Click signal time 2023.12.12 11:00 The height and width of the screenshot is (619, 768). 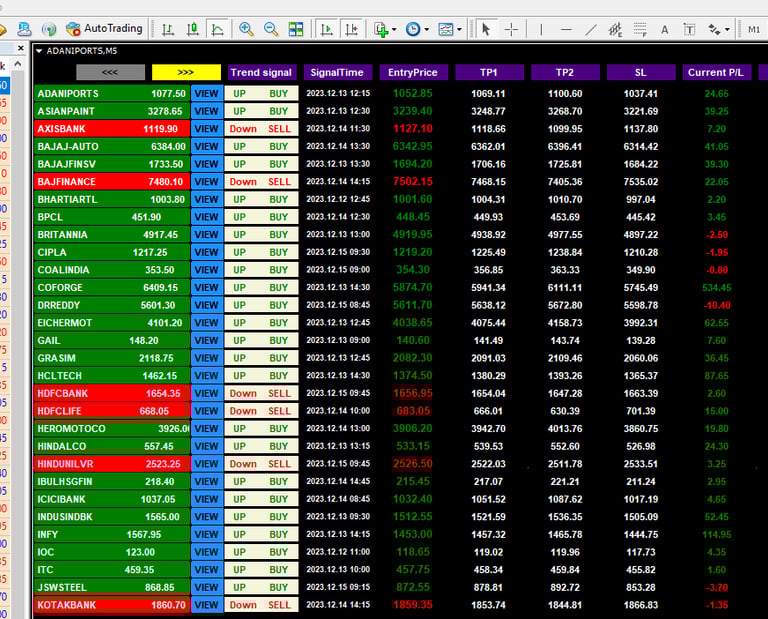coord(338,552)
